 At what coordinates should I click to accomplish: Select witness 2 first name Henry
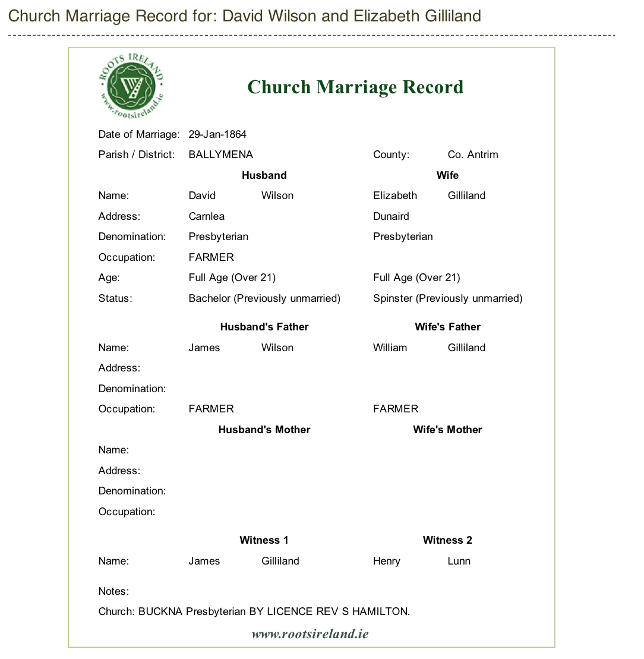point(387,561)
